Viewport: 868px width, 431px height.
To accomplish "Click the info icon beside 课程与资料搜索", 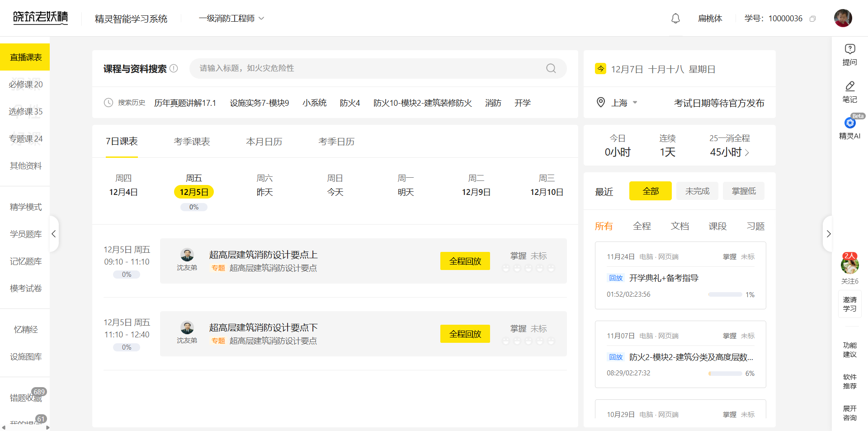I will [174, 68].
